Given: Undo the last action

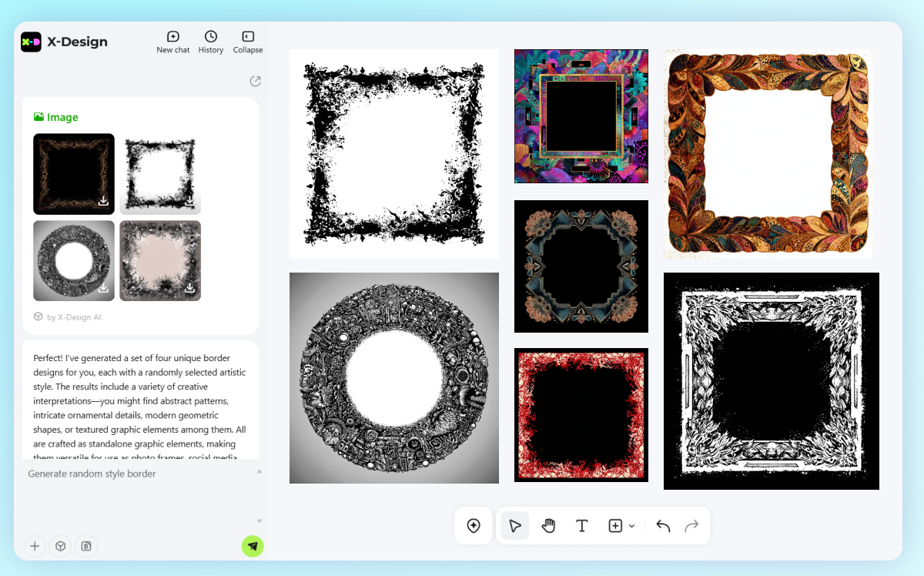Looking at the screenshot, I should [663, 526].
